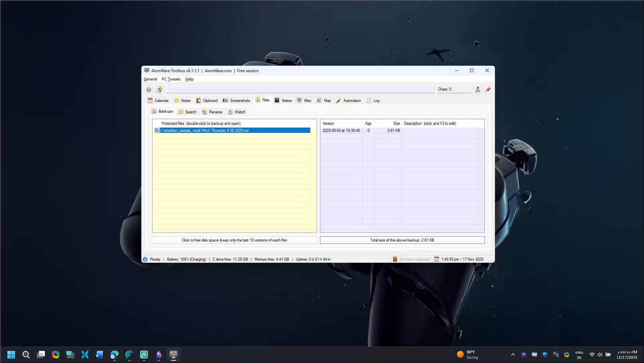Select the Search sub-tab under Files
The image size is (644, 363).
187,112
